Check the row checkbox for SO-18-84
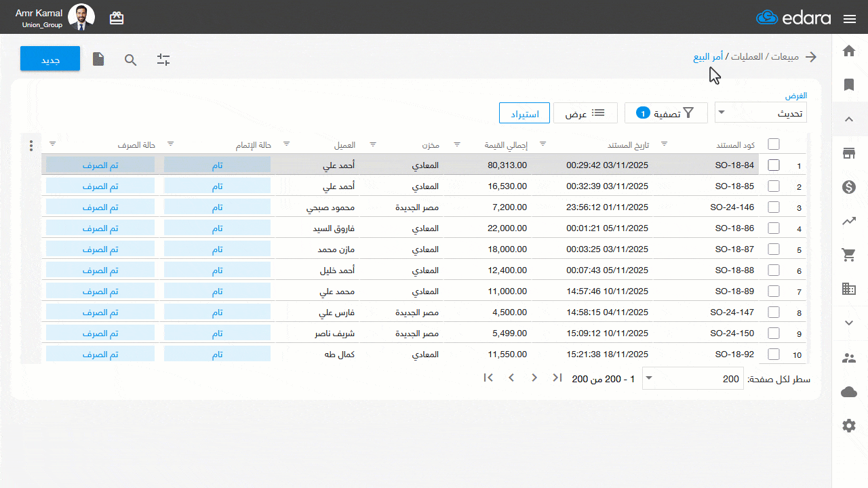Viewport: 868px width, 488px height. click(x=773, y=165)
